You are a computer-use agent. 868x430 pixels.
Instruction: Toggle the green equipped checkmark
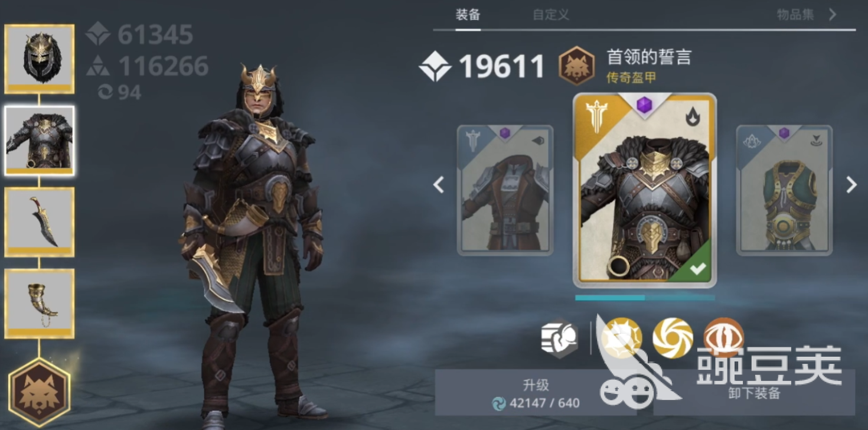pos(697,268)
